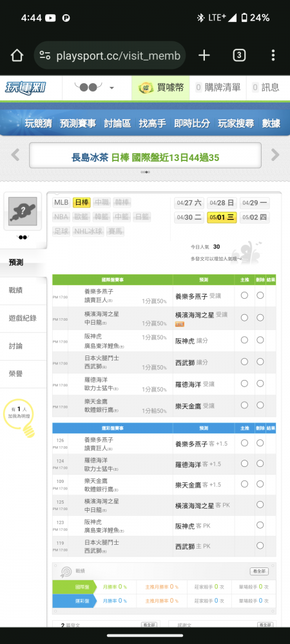Switch to the 日棒 league tab

point(81,202)
